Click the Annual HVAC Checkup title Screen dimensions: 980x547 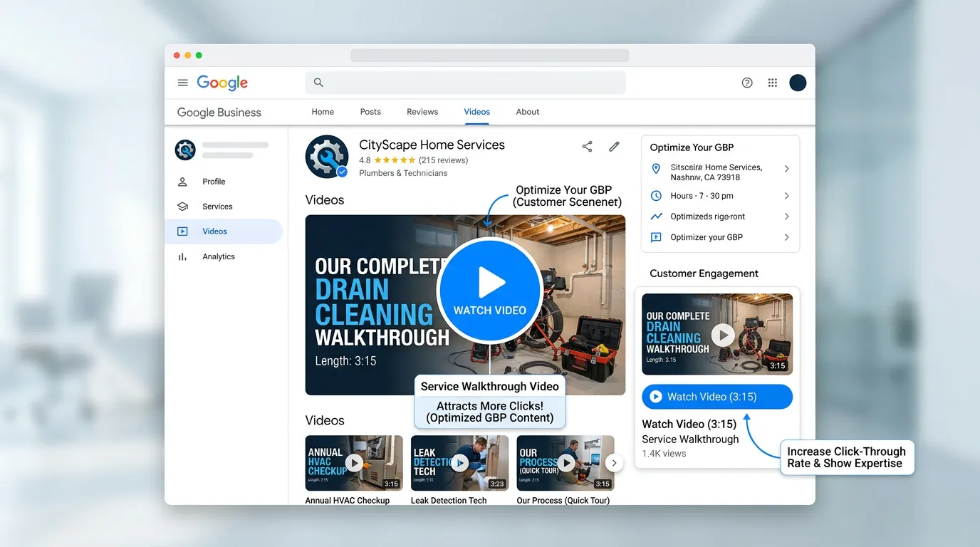click(x=348, y=501)
